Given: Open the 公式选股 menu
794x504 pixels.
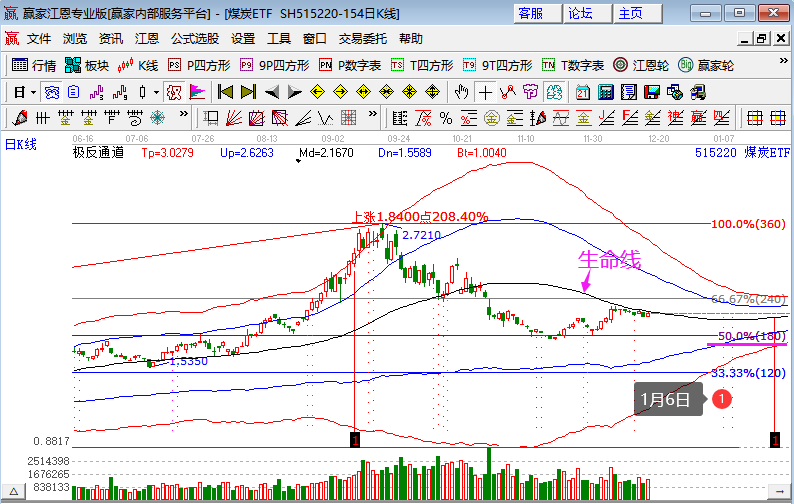Looking at the screenshot, I should pos(195,38).
